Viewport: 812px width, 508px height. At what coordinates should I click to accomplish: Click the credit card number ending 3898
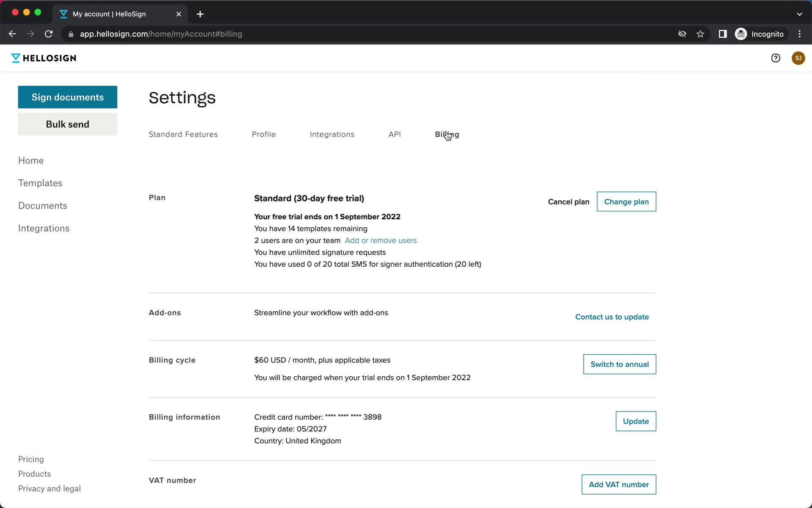[318, 417]
